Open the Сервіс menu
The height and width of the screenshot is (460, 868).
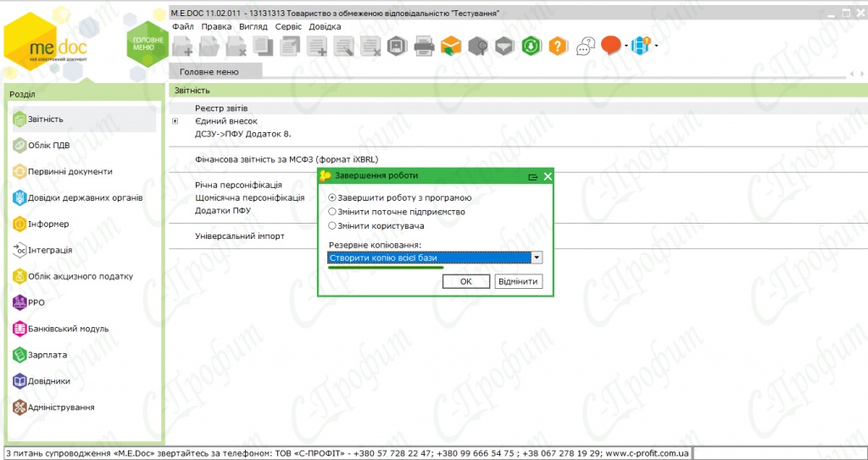click(x=288, y=26)
